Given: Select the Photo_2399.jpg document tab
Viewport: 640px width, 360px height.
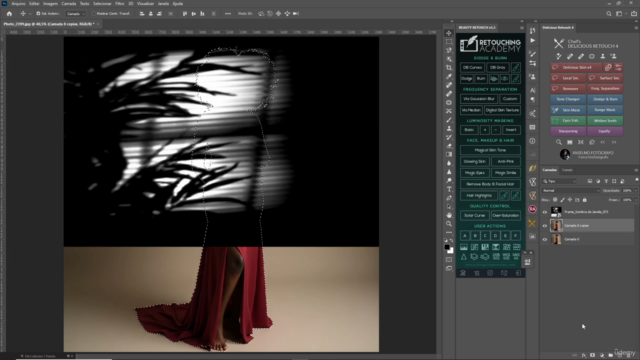Looking at the screenshot, I should (49, 24).
